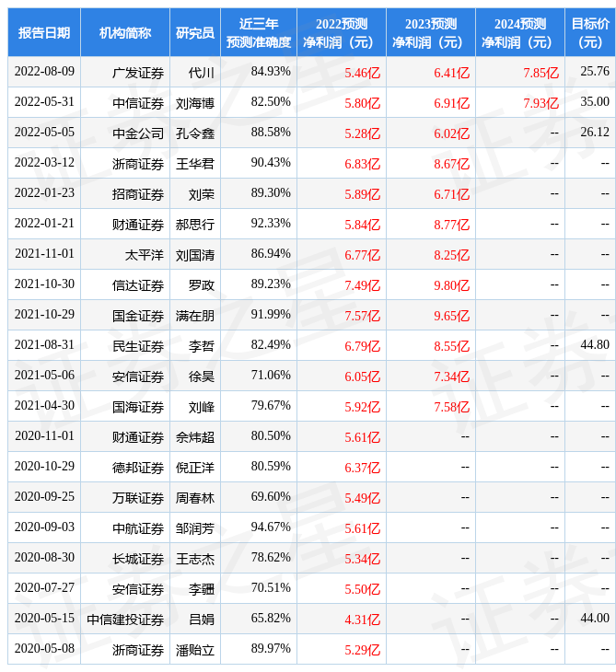The image size is (616, 672).
Task: Click target price 35.00
Action: [x=595, y=102]
